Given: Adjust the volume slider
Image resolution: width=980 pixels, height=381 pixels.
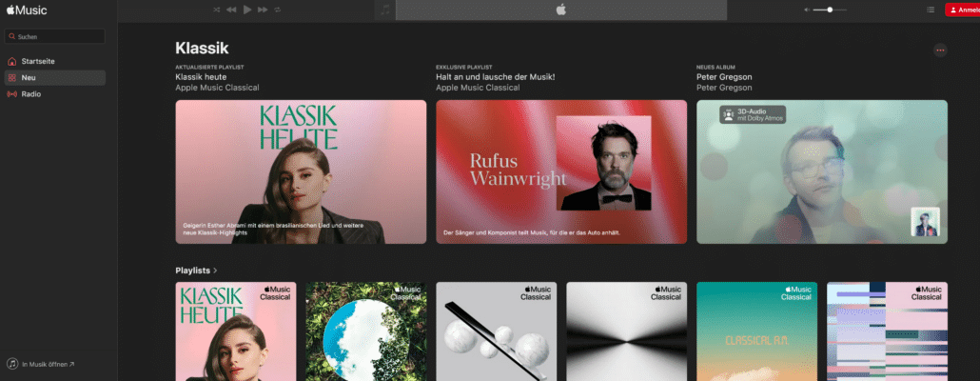Looking at the screenshot, I should (830, 10).
